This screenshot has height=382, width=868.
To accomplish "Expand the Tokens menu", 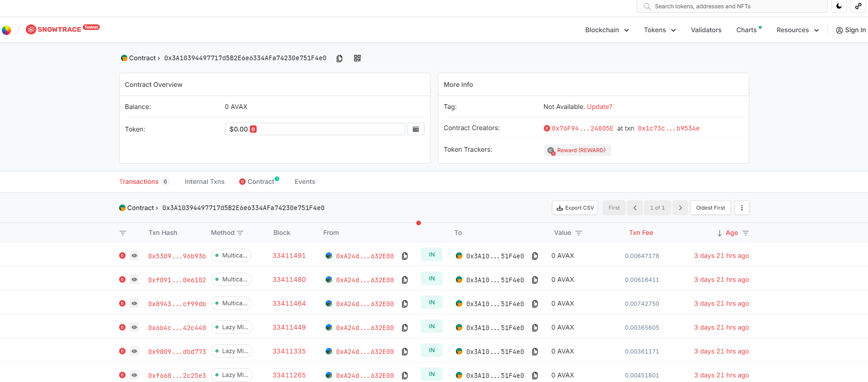I will (x=660, y=30).
